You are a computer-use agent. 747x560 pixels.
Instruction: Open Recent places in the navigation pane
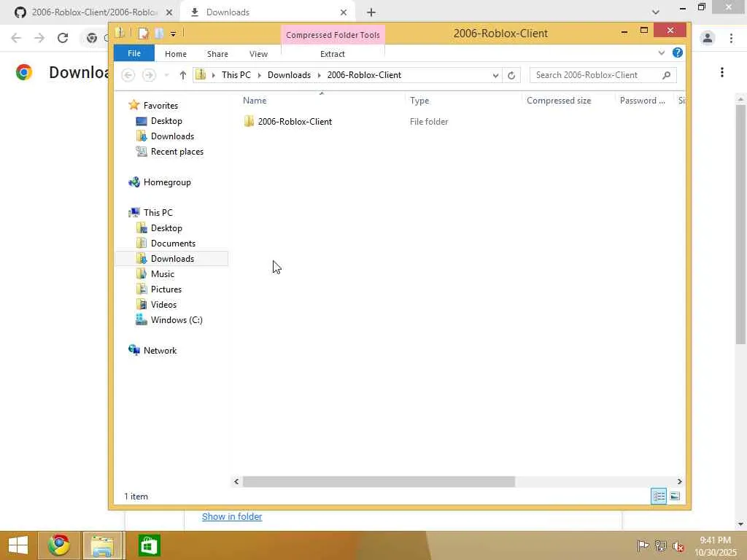pos(177,152)
